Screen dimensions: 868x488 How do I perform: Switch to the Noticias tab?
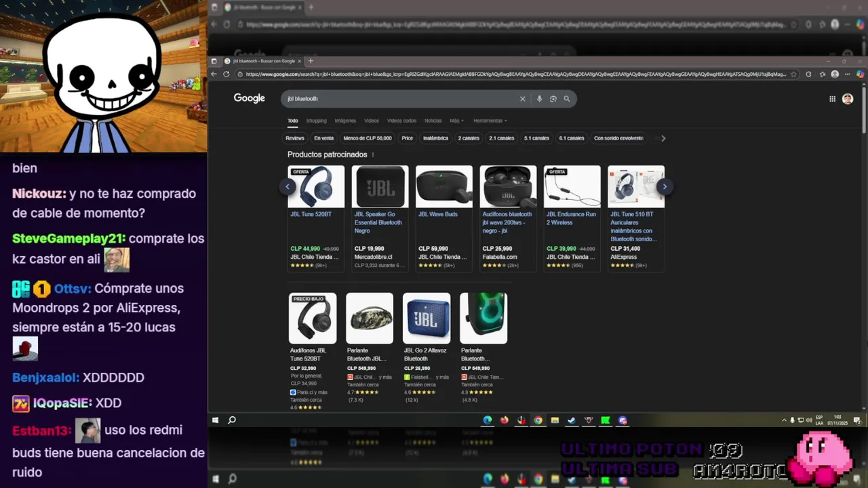coord(433,121)
